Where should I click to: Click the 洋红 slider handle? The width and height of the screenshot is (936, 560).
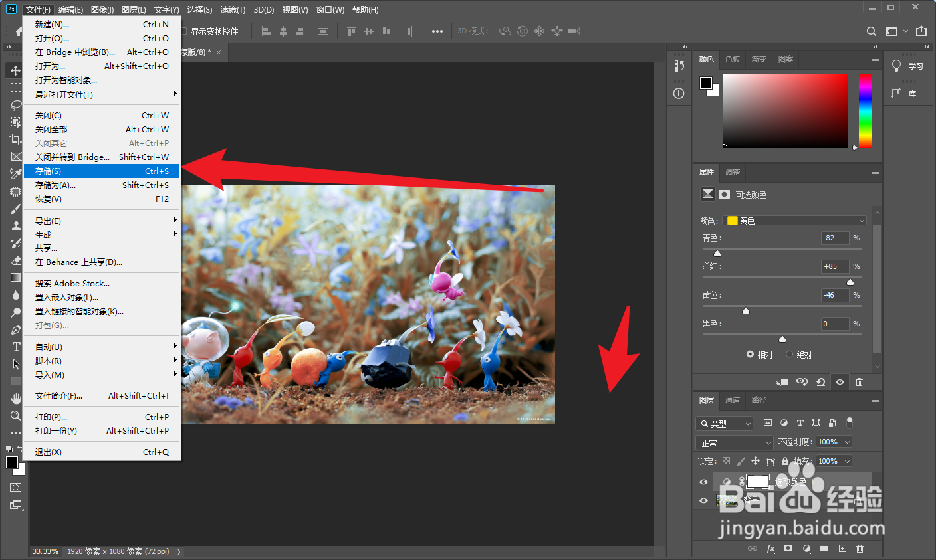click(x=850, y=282)
